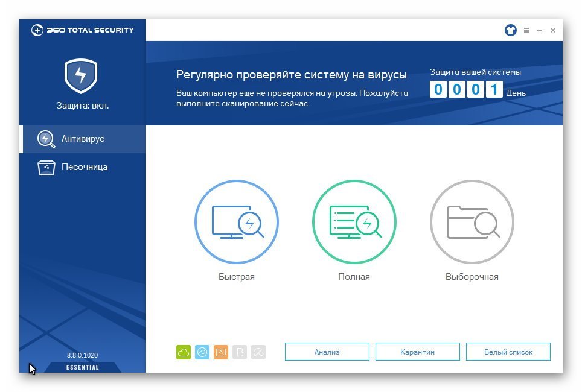Click the ESSENTIAL edition badge
582x392 pixels.
click(82, 367)
